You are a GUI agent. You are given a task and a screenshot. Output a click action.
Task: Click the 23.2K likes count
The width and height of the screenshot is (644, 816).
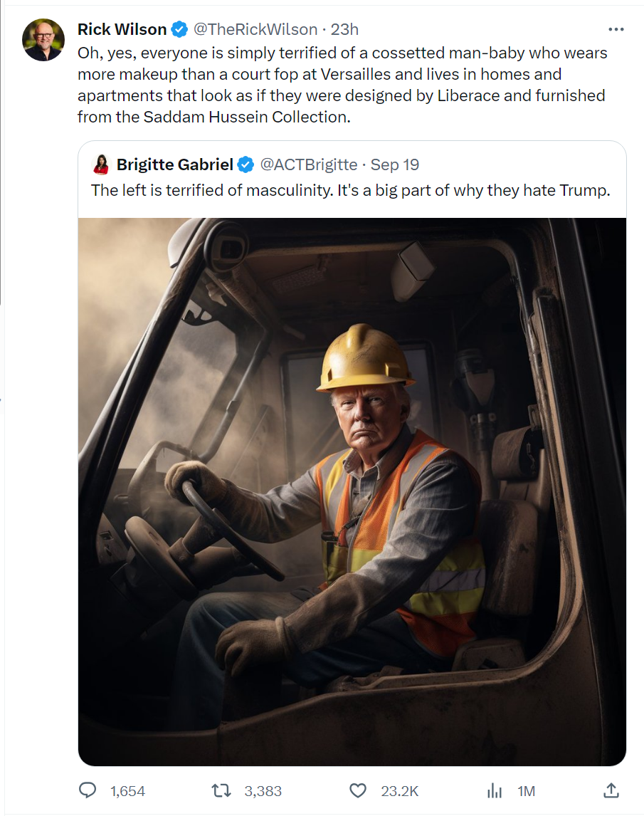399,792
